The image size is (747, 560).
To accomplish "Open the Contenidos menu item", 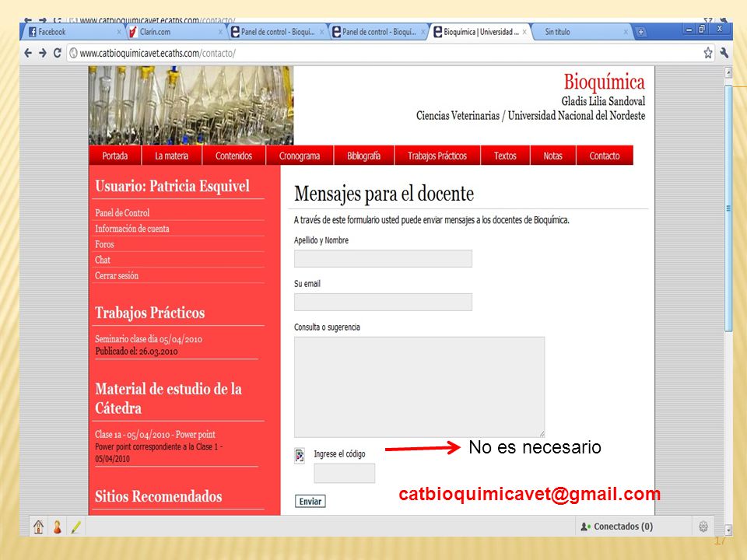I will tap(233, 156).
